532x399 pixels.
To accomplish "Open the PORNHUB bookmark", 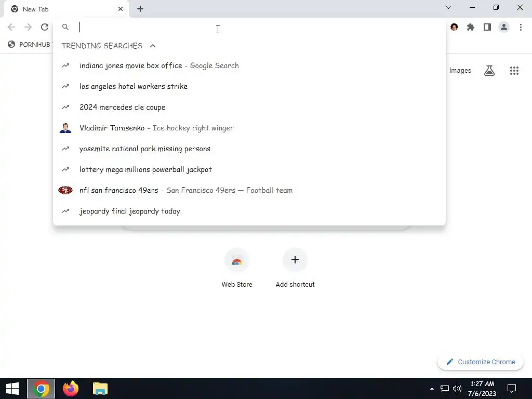I will 30,45.
